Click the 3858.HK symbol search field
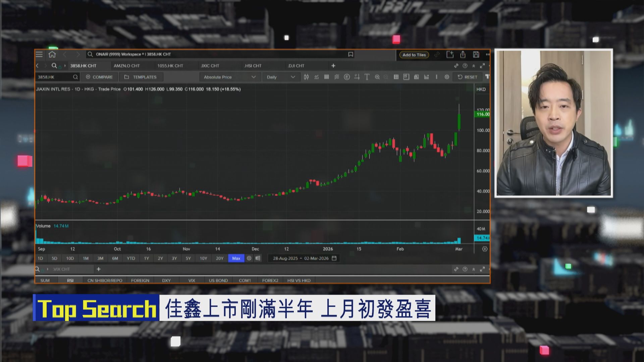This screenshot has width=644, height=362. click(55, 77)
